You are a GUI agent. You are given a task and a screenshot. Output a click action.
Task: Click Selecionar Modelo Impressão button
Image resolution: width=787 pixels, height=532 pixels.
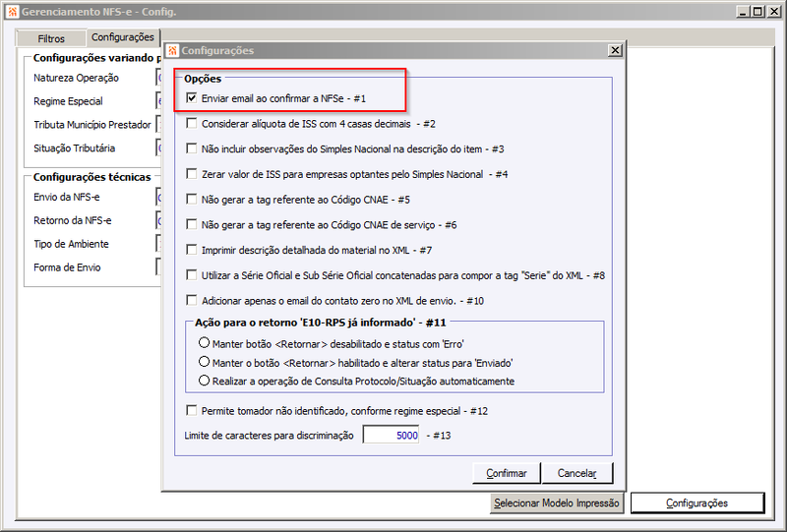tap(557, 502)
